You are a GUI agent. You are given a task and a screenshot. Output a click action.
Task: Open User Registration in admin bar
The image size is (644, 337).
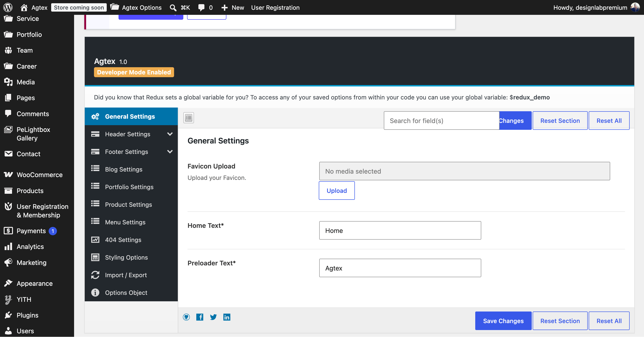click(x=275, y=7)
